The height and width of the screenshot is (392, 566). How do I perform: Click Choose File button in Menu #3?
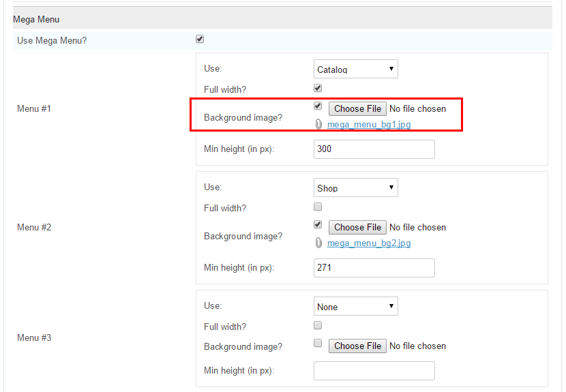pyautogui.click(x=357, y=346)
